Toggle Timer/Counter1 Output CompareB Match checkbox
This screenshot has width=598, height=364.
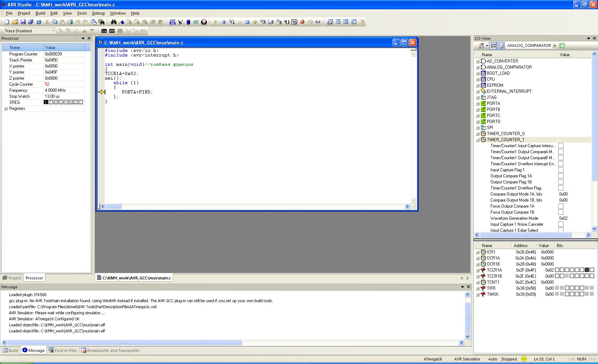pos(561,158)
